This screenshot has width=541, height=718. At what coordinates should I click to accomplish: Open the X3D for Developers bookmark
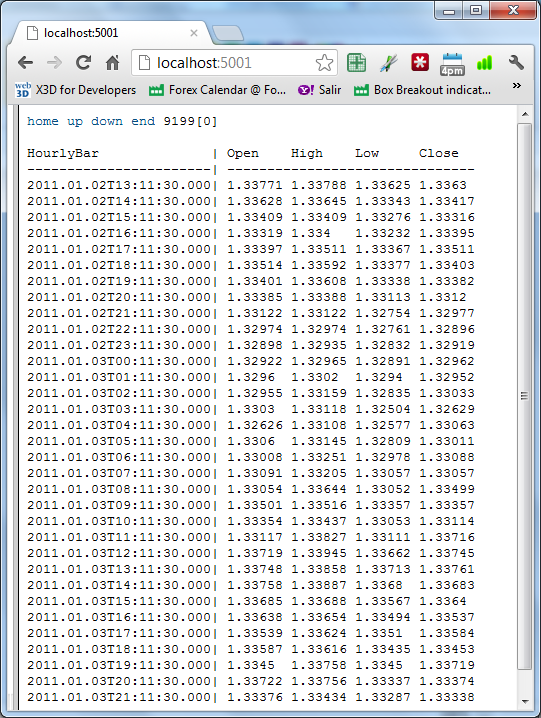coord(76,90)
